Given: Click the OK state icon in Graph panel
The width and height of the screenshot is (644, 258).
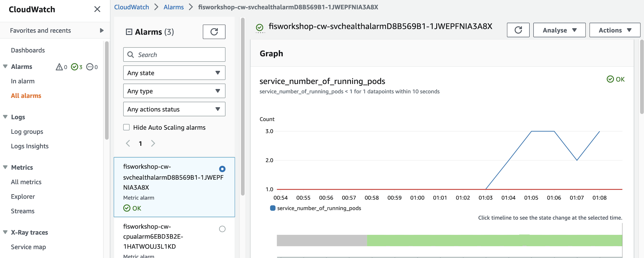Looking at the screenshot, I should pos(610,79).
